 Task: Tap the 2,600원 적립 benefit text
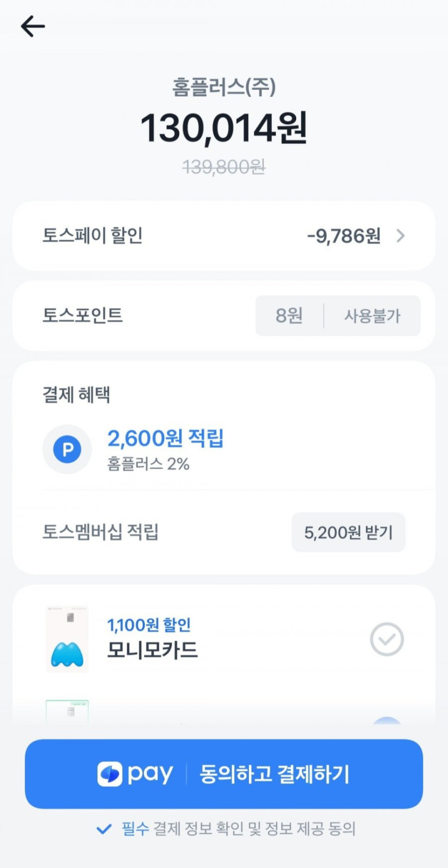(x=165, y=438)
